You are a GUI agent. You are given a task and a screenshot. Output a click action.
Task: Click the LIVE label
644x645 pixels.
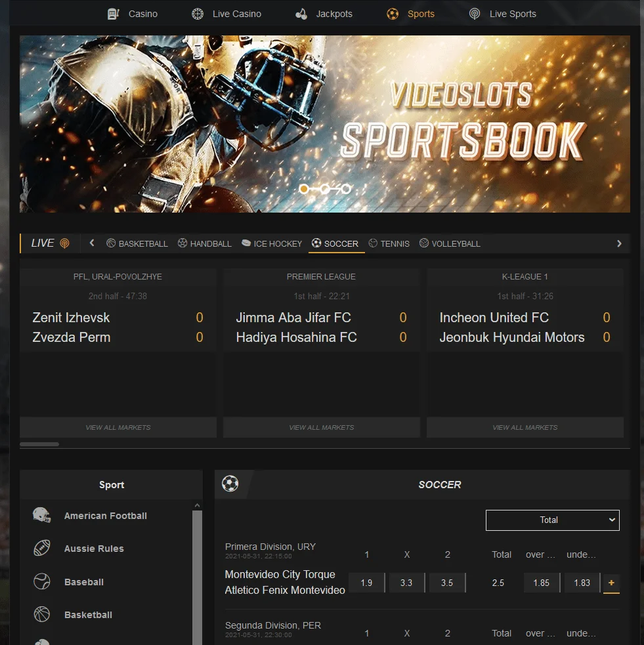(x=43, y=243)
